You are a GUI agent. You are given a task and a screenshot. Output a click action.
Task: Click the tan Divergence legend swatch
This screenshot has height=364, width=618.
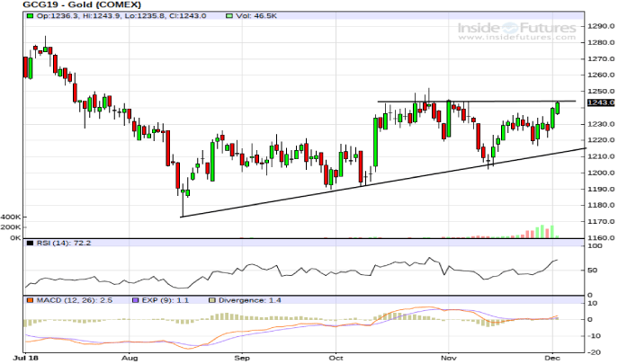(212, 298)
